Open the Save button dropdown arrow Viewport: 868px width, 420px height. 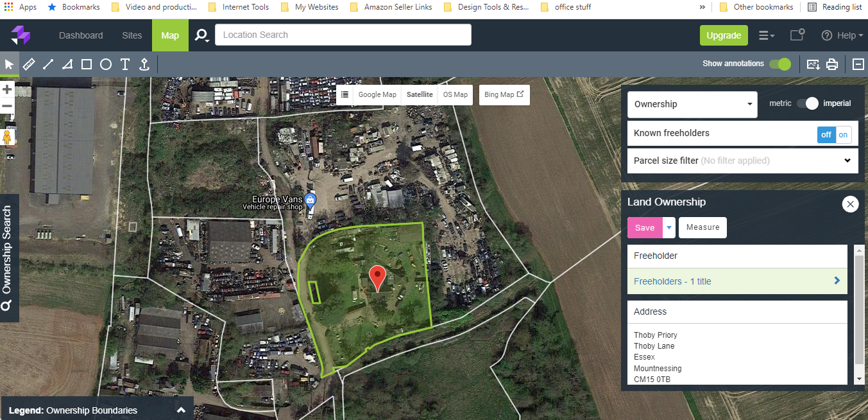tap(669, 227)
